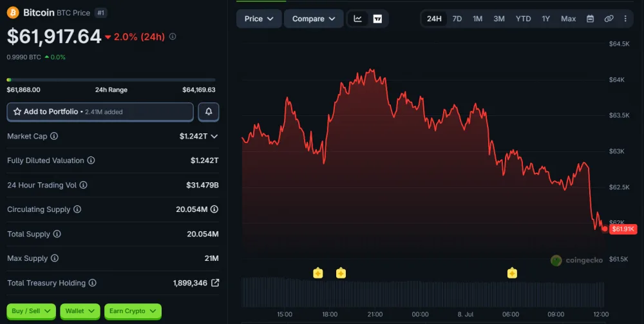
Task: Open the calendar date range picker
Action: (x=590, y=19)
